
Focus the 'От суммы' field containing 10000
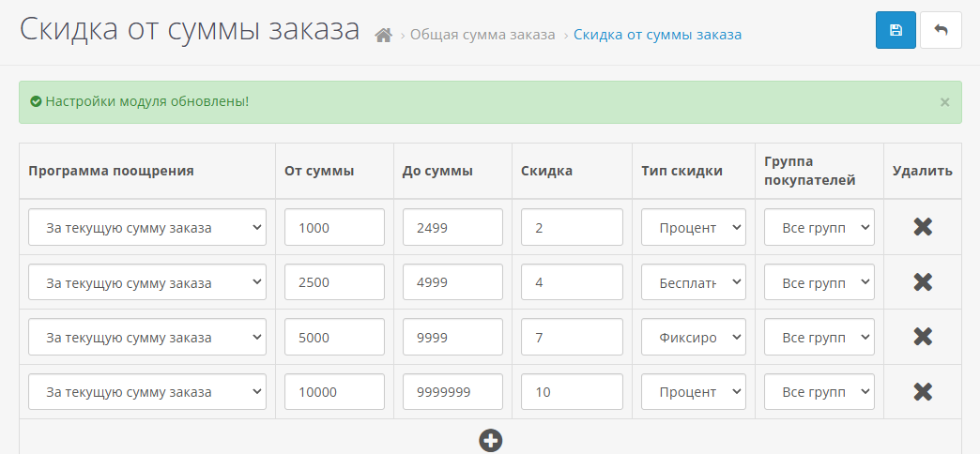[334, 392]
